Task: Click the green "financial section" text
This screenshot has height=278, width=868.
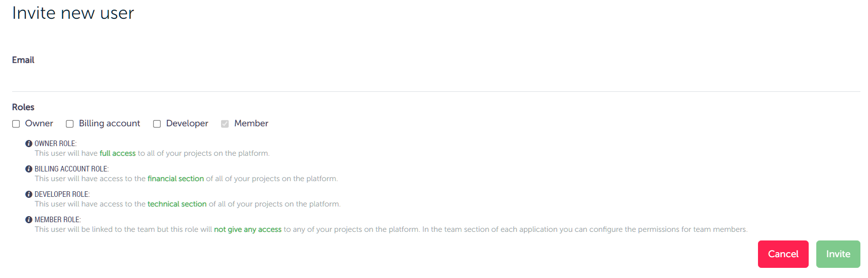Action: click(175, 179)
